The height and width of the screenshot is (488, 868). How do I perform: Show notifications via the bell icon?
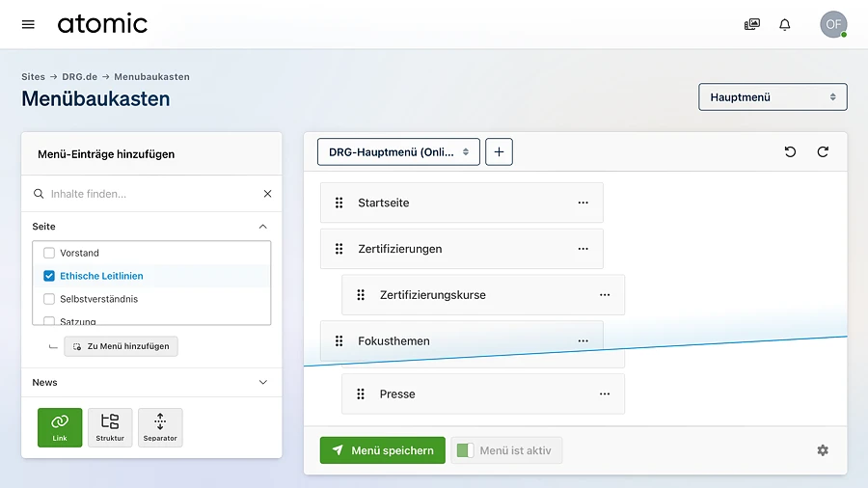pos(785,24)
